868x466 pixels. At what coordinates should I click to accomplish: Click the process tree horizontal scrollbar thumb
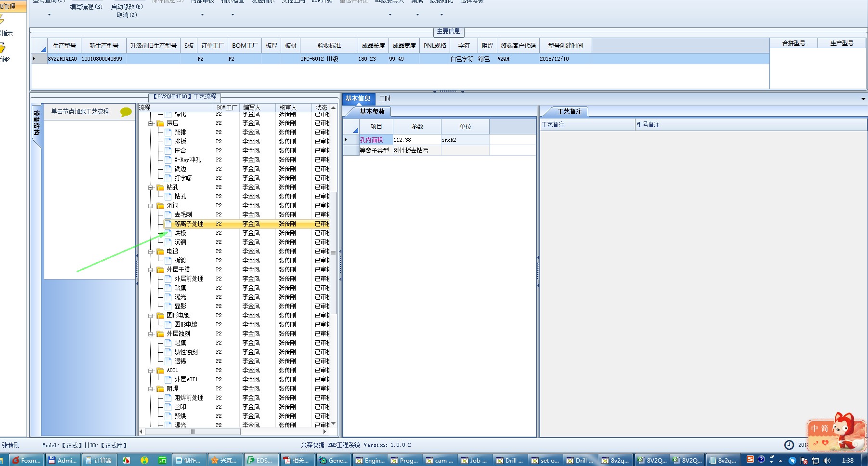pyautogui.click(x=193, y=432)
